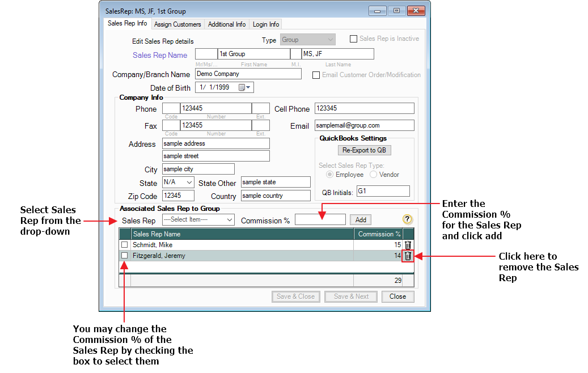Expand the Type dropdown set to Group
588x373 pixels.
pyautogui.click(x=308, y=40)
